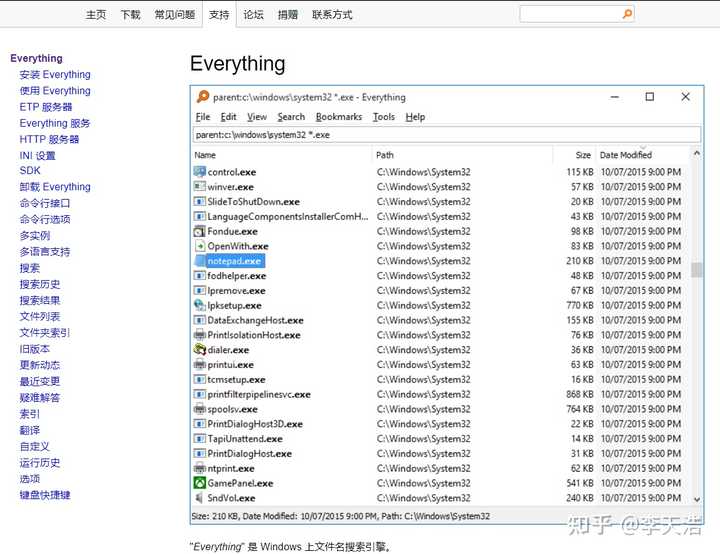This screenshot has height=554, width=720.
Task: Open the 疑难解答 sidebar link
Action: point(40,398)
